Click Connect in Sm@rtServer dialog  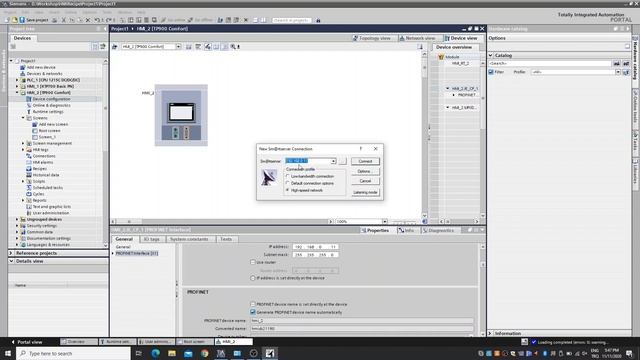click(365, 161)
